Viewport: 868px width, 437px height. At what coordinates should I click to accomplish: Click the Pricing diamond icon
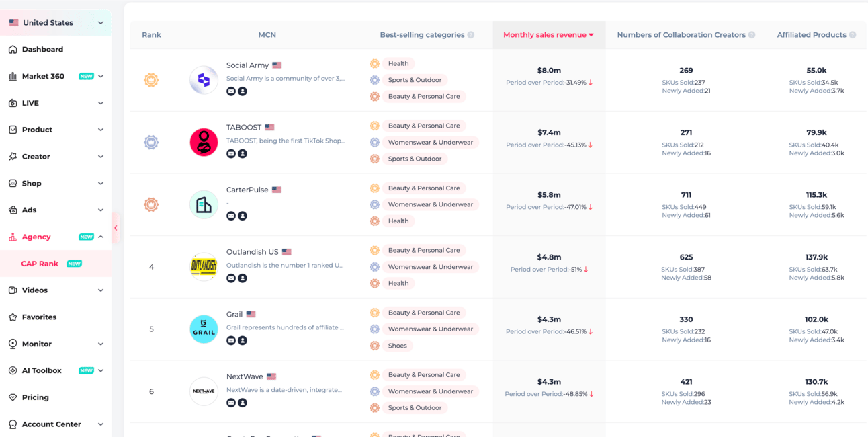coord(13,397)
